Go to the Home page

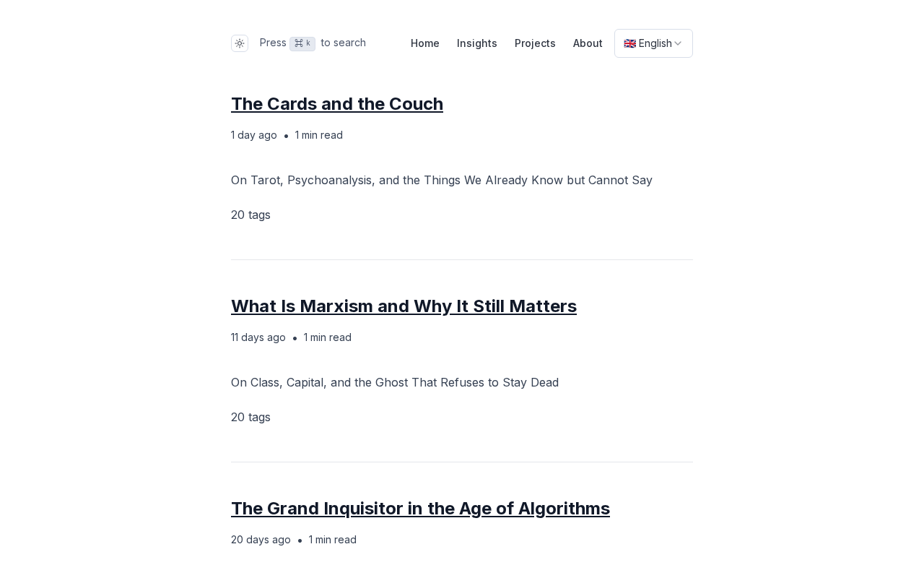(425, 43)
